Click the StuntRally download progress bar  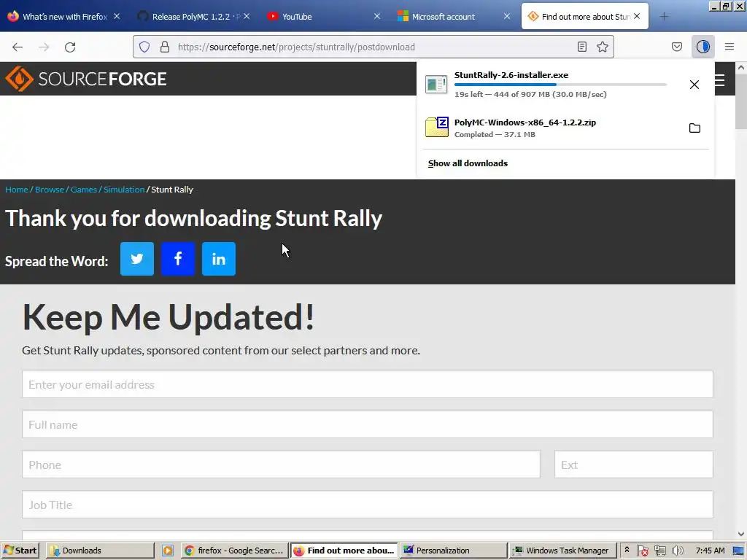560,85
